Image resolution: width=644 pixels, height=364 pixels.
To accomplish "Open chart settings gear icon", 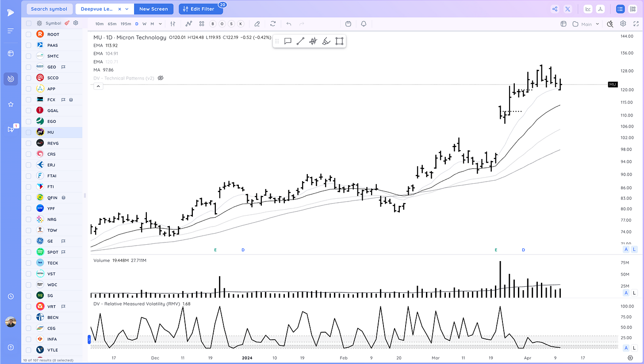I will (x=623, y=24).
